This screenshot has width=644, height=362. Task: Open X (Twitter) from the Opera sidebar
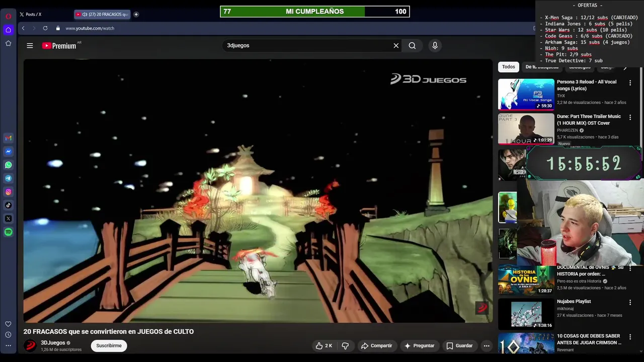8,219
